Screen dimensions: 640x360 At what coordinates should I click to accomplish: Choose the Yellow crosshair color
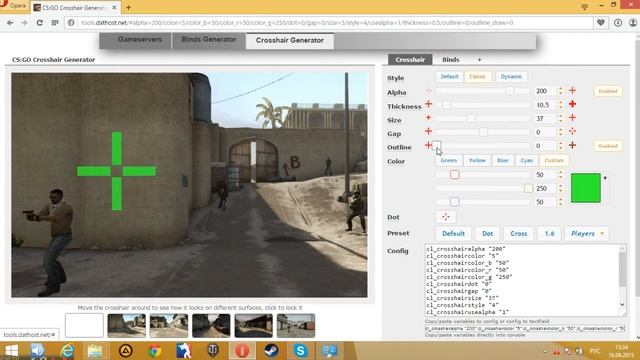click(x=477, y=160)
